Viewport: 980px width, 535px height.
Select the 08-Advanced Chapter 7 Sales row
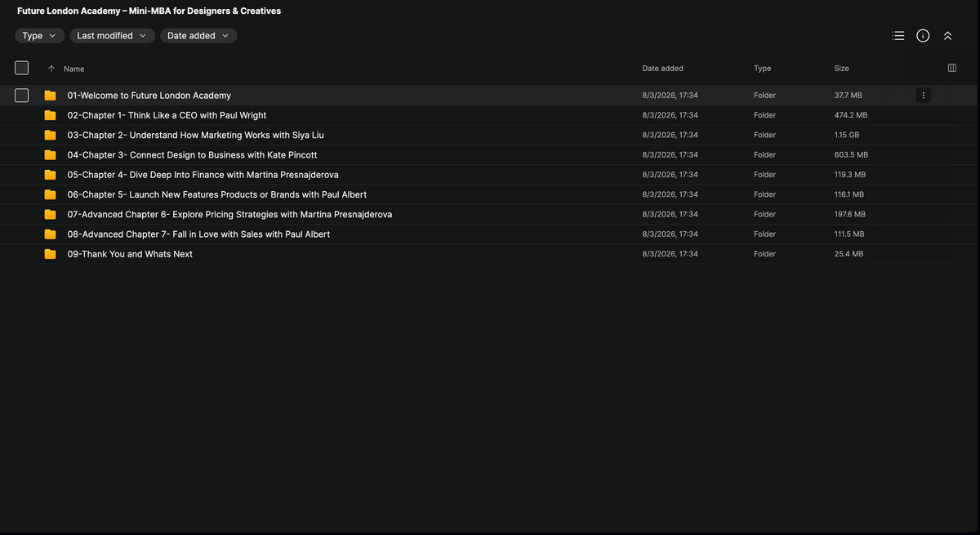(x=490, y=234)
